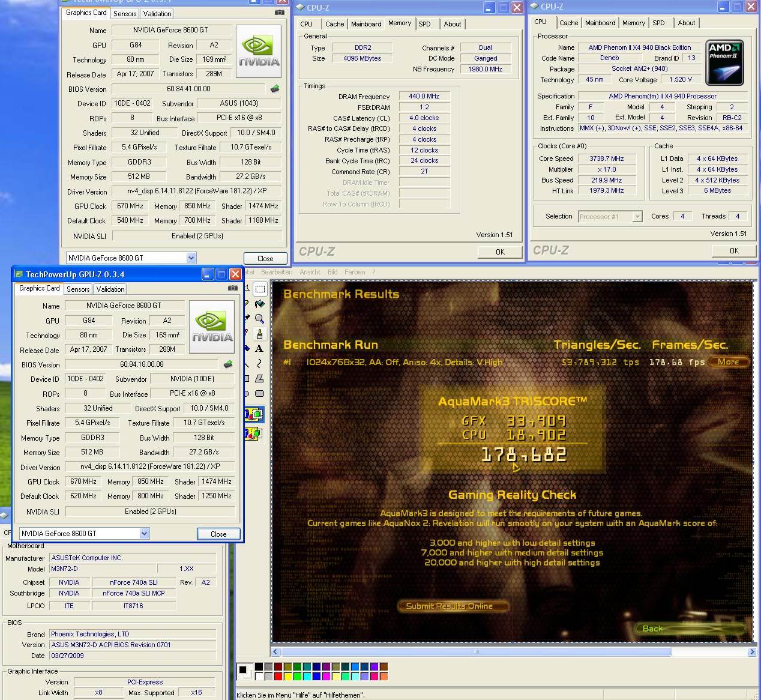Image resolution: width=761 pixels, height=700 pixels.
Task: Click the right arrow of Paint's horizontal scrollbar
Action: pyautogui.click(x=752, y=651)
